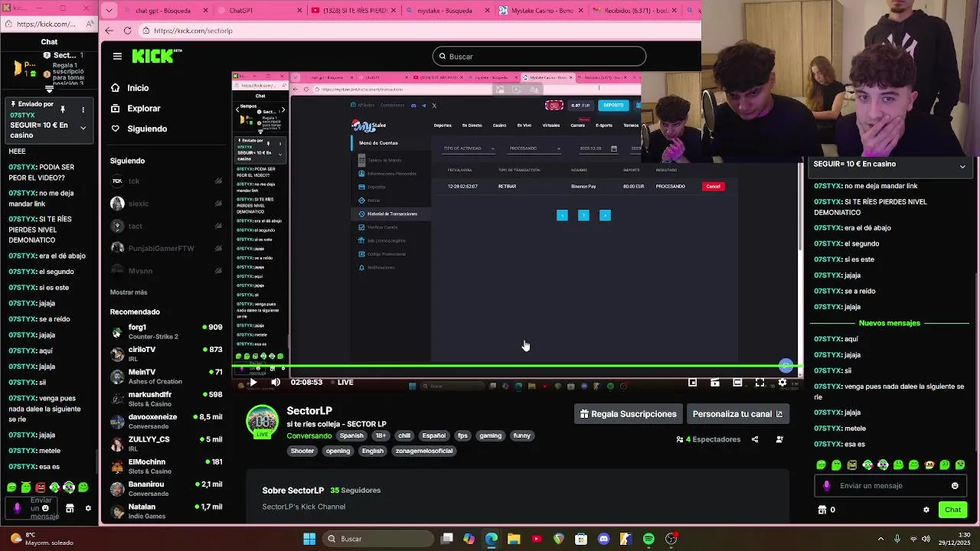Select the zonagemelosoficial tag
Screen dimensions: 980x551
click(x=424, y=451)
